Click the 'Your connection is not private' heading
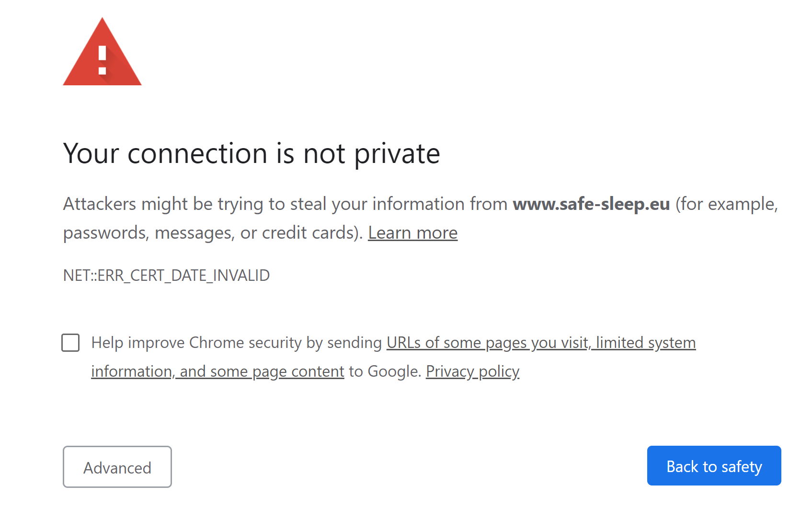The height and width of the screenshot is (520, 812). pyautogui.click(x=251, y=153)
